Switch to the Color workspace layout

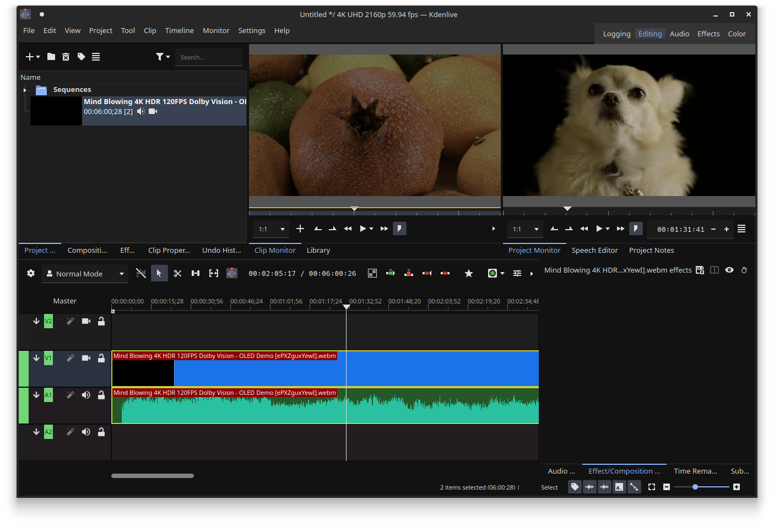coord(737,34)
